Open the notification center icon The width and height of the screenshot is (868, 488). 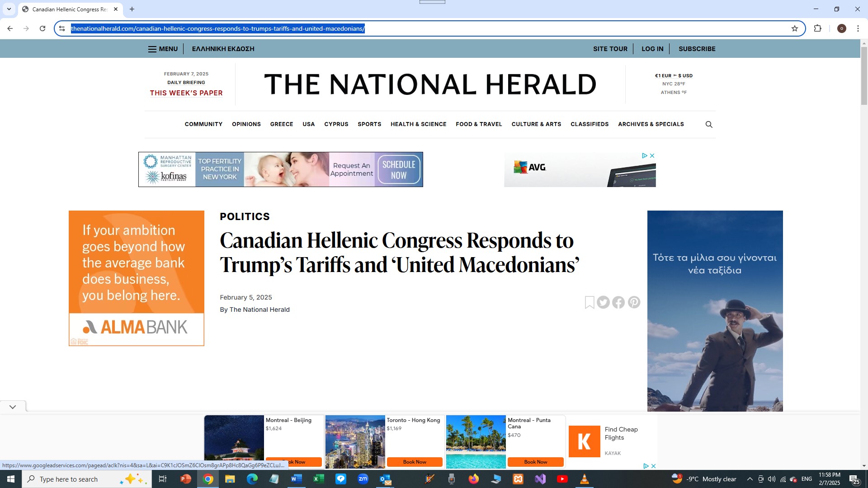pyautogui.click(x=854, y=479)
